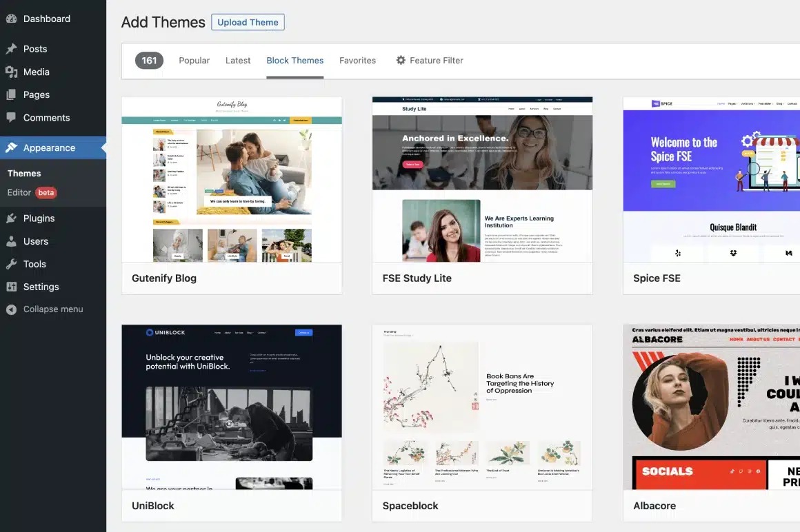Click the FSE Study Lite theme name
The height and width of the screenshot is (532, 800).
coord(417,278)
